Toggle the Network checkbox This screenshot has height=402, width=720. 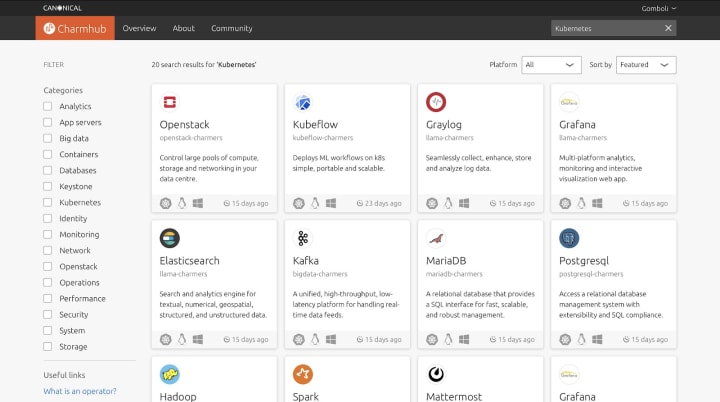coord(47,250)
